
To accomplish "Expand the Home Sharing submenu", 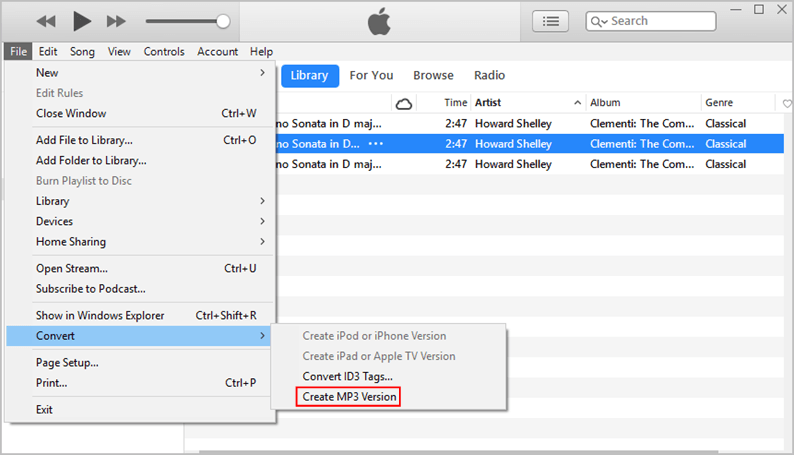I will pos(140,241).
